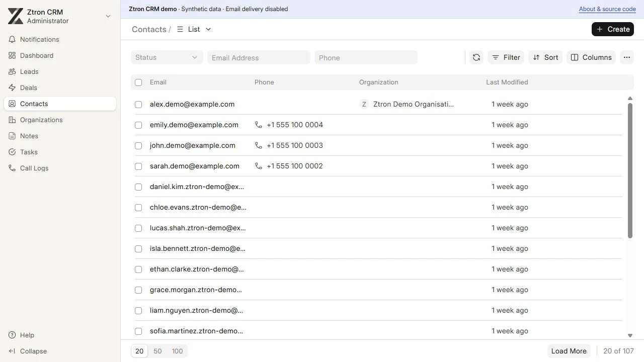Check the emily.demo@example.com row
Screen dimensions: 644x362
tap(138, 125)
